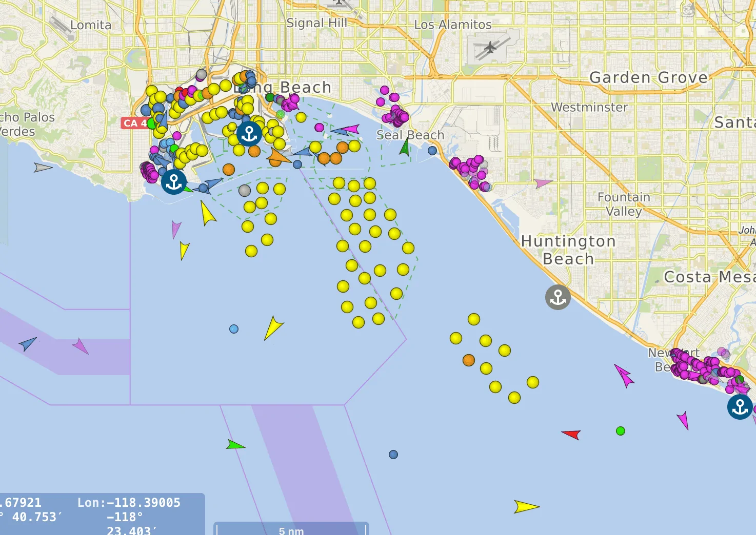Click the light blue dot vessel marker
Viewport: 756px width, 535px height.
234,329
